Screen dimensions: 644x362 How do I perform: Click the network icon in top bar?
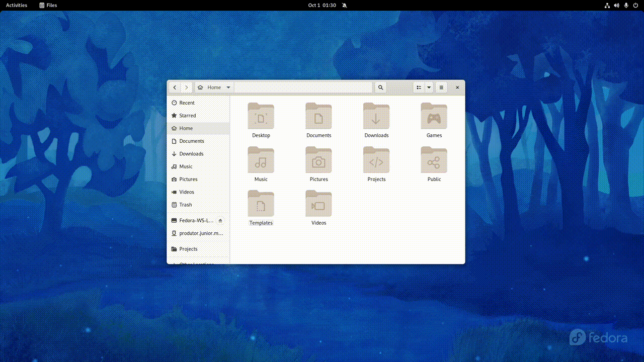[x=607, y=5]
